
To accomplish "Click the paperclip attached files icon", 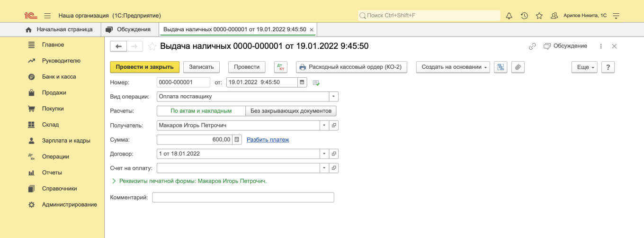I will 518,67.
